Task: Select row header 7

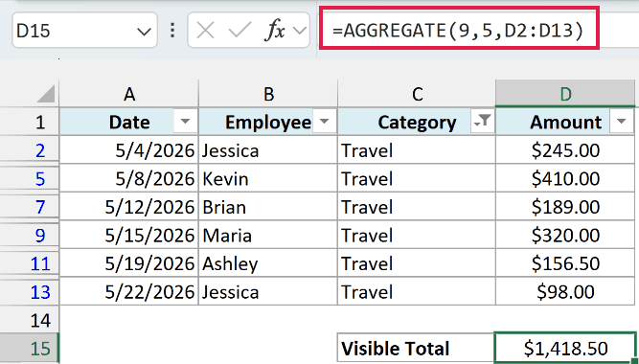Action: pos(30,207)
